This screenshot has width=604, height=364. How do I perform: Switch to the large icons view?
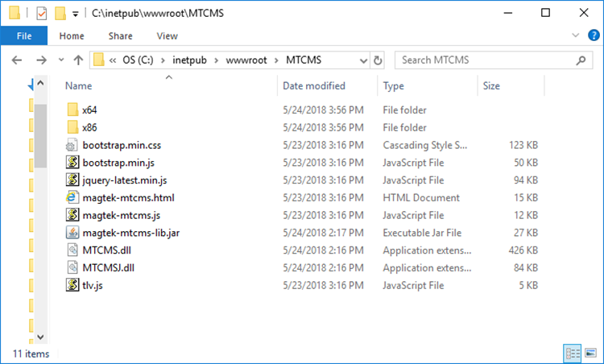coord(590,353)
